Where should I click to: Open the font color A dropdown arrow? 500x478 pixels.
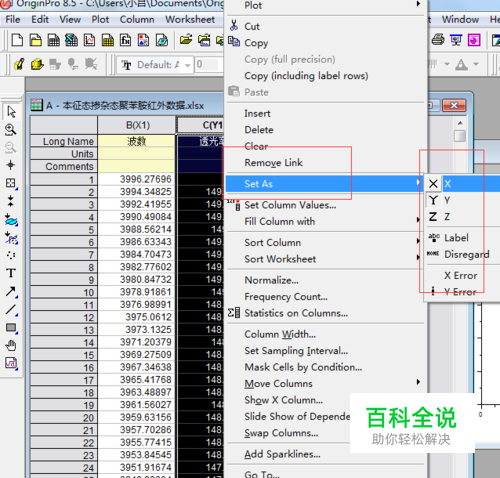click(476, 64)
